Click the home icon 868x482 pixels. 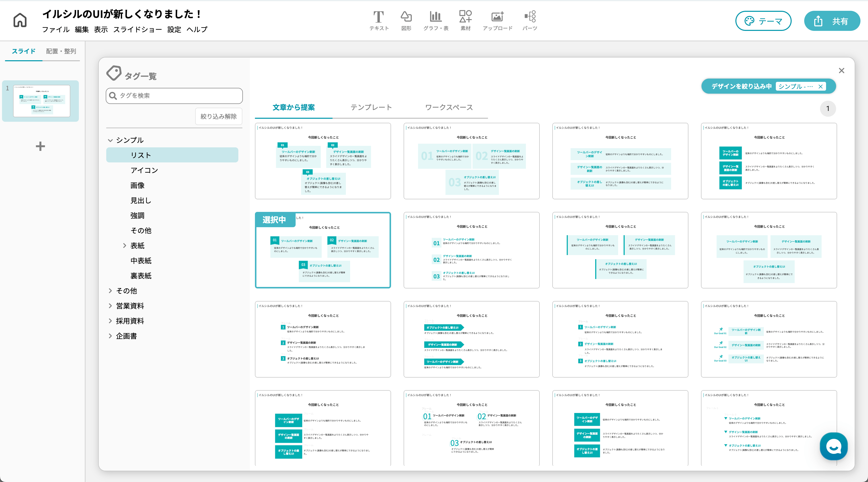(20, 20)
